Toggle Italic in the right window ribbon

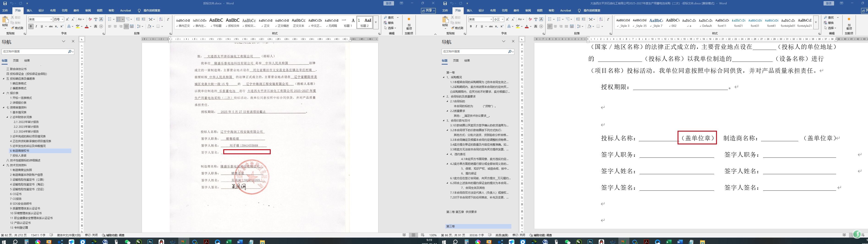pyautogui.click(x=476, y=26)
